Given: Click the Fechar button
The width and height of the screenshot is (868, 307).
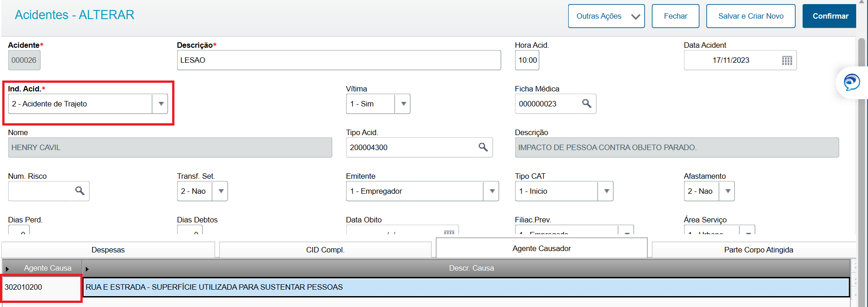Looking at the screenshot, I should point(675,16).
